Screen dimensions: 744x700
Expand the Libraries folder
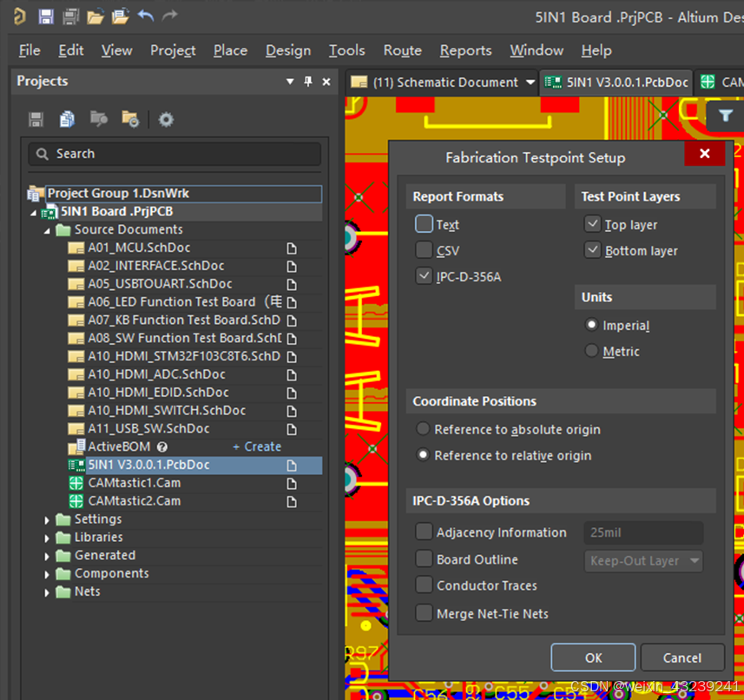pos(47,538)
